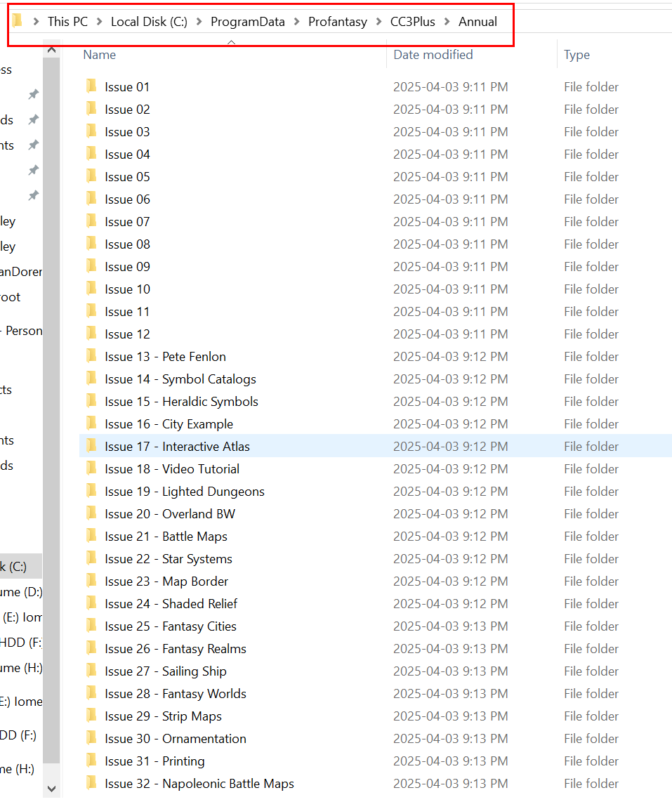The height and width of the screenshot is (802, 672).
Task: Click folder icon of Issue 32 - Napoleonic Battle Maps
Action: (91, 783)
